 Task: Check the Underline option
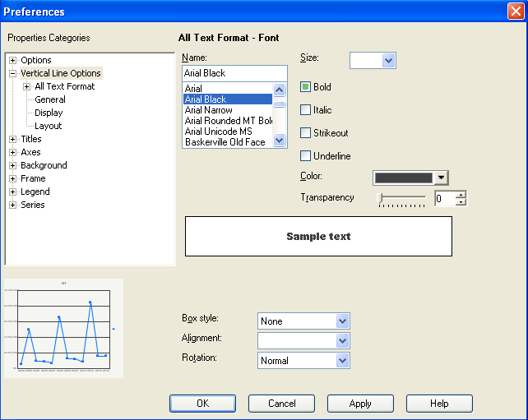tap(306, 156)
